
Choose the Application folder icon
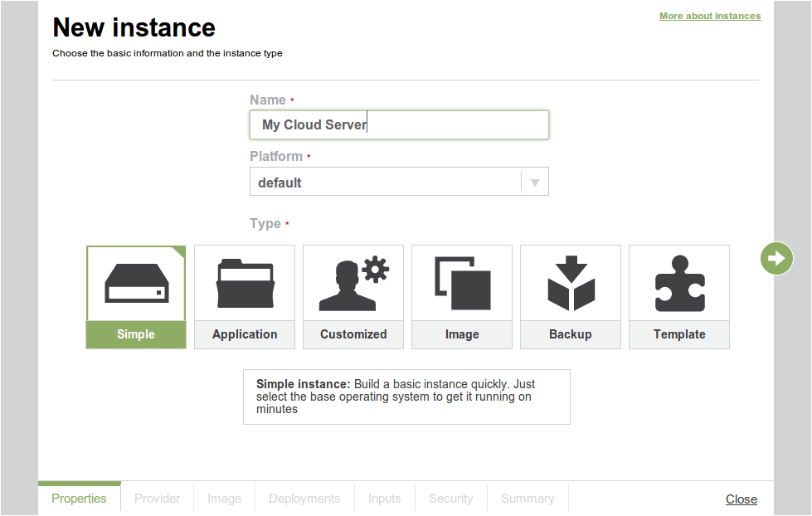click(245, 283)
